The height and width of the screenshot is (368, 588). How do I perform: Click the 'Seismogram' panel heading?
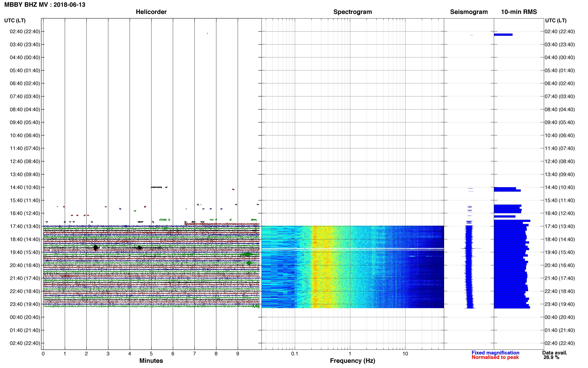pos(469,12)
